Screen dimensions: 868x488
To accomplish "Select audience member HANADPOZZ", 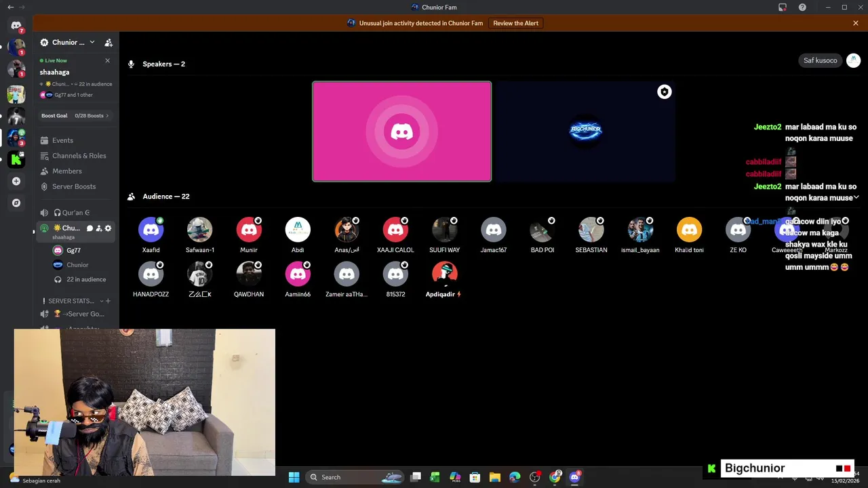I will [151, 279].
